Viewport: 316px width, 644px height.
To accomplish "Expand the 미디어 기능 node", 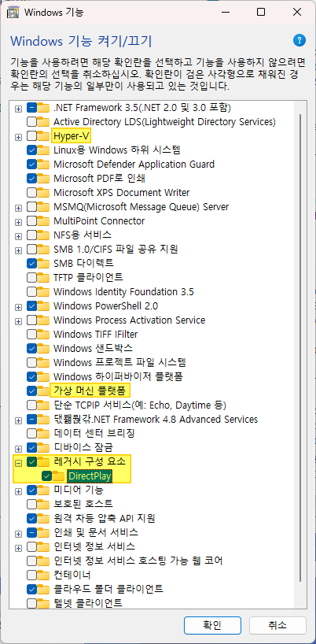I will 18,490.
